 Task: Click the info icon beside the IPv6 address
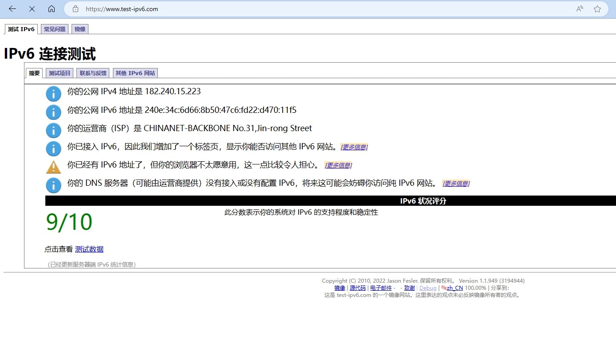click(x=53, y=112)
